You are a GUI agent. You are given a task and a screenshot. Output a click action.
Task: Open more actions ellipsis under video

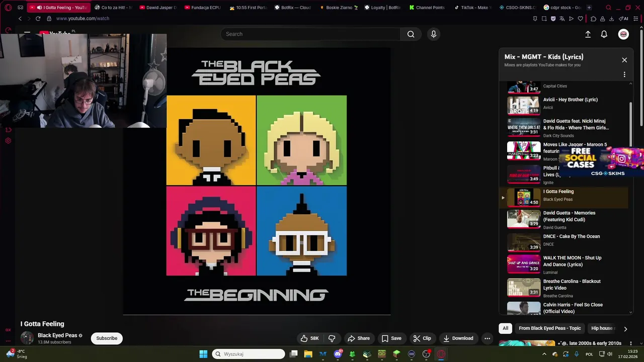(487, 338)
